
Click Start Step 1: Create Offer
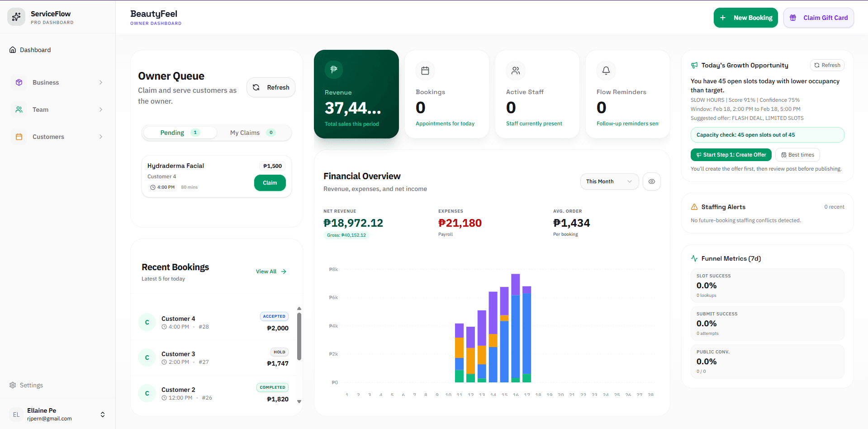point(731,155)
